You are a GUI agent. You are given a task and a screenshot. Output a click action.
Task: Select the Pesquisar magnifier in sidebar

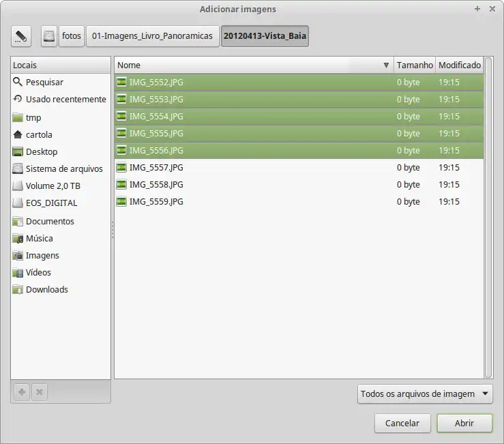click(18, 82)
